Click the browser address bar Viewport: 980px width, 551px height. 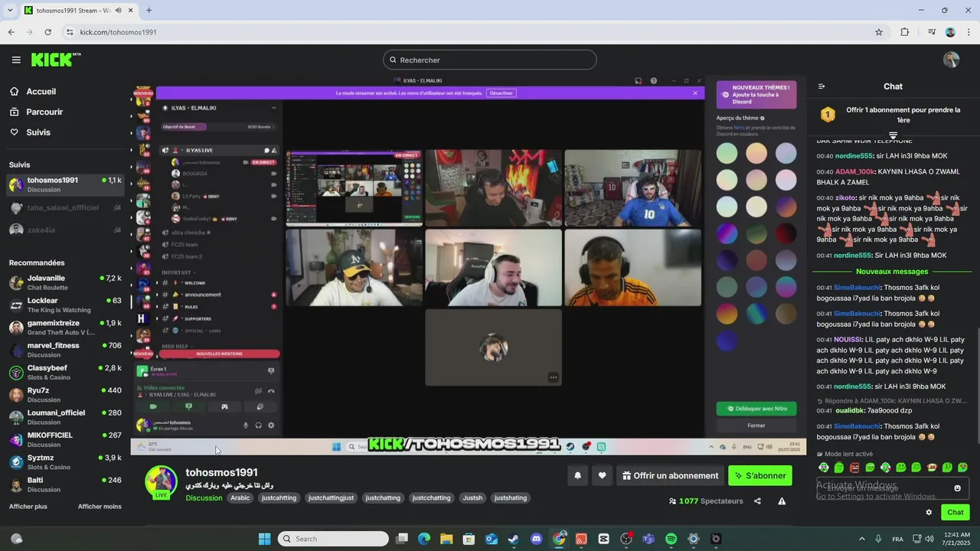pos(475,32)
